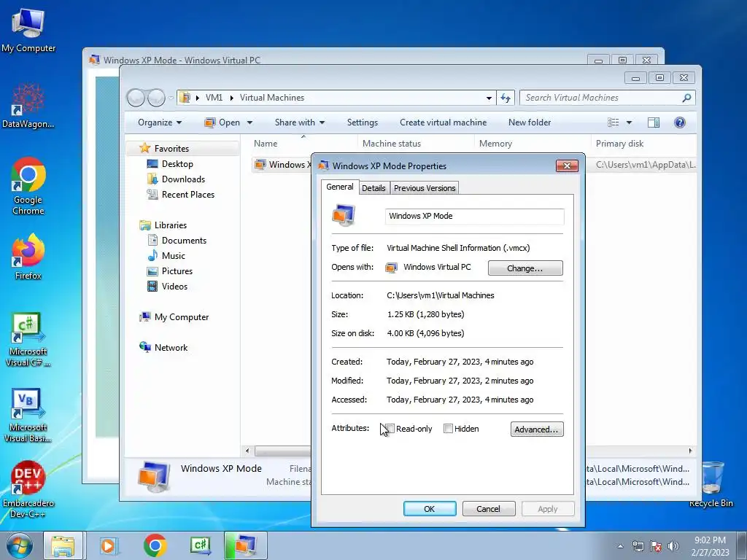Image resolution: width=747 pixels, height=560 pixels.
Task: Click refresh button next to address bar
Action: [506, 98]
